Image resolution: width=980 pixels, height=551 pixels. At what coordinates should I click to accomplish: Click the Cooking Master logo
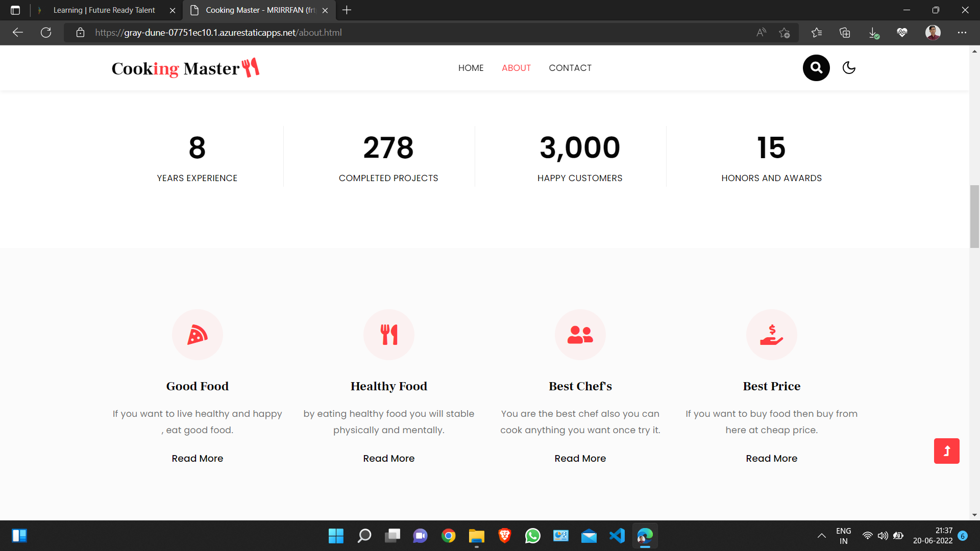(185, 68)
